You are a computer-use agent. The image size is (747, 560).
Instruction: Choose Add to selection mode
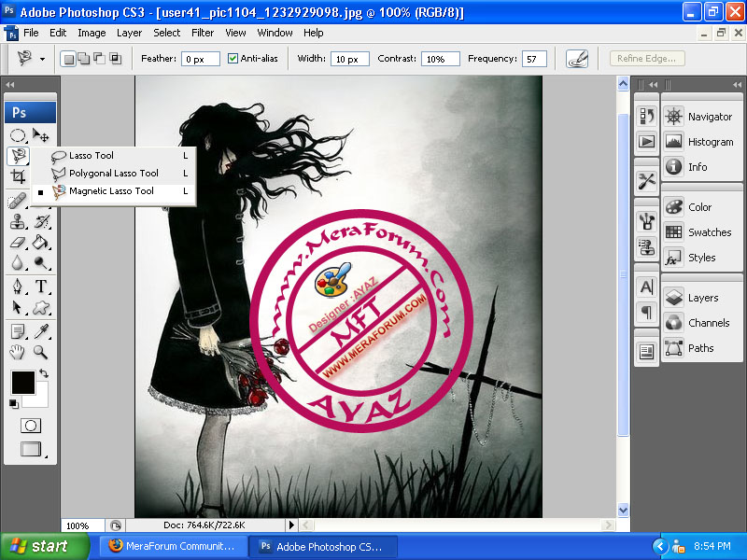click(84, 59)
